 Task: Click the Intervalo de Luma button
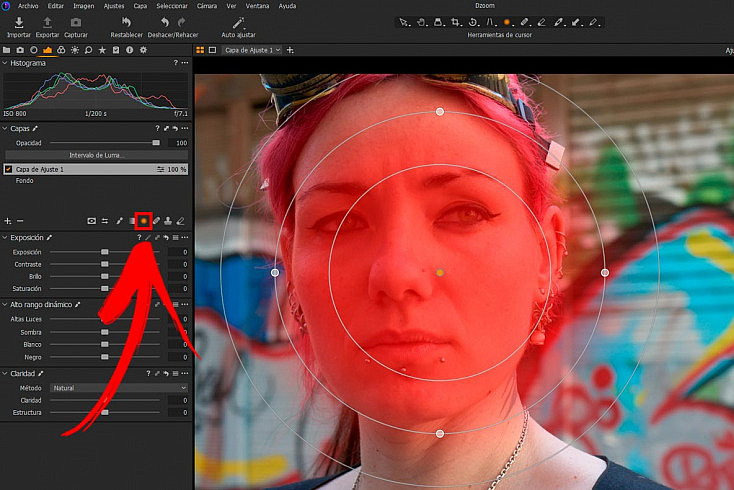96,155
